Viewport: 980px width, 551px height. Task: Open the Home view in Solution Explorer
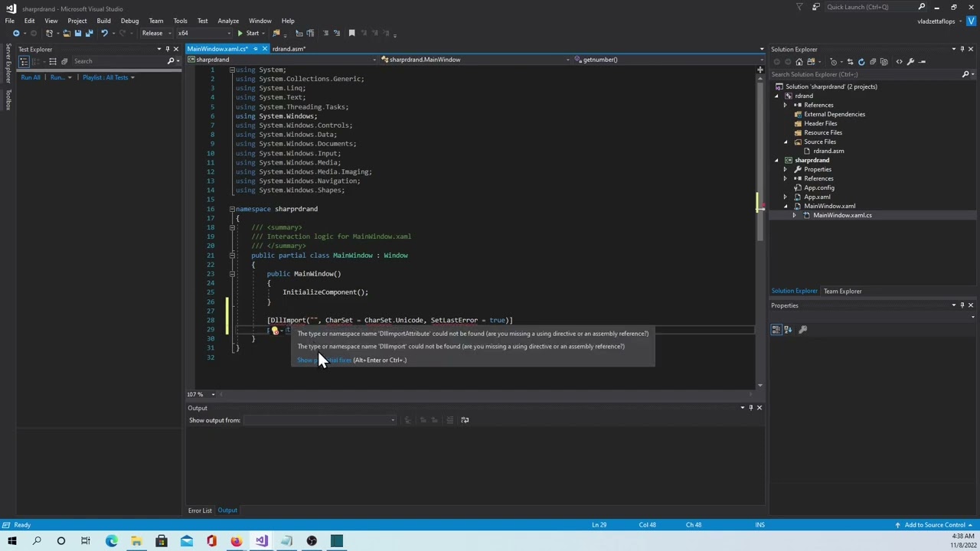pos(799,62)
